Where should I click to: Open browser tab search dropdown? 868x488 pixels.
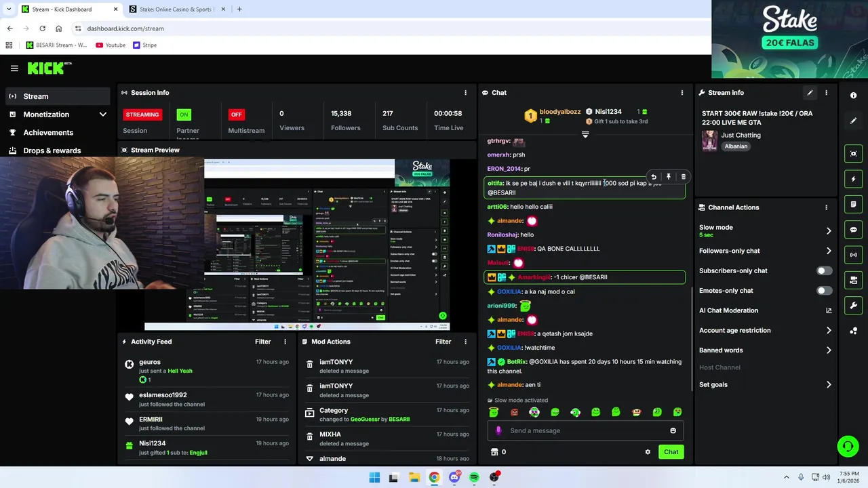point(8,9)
